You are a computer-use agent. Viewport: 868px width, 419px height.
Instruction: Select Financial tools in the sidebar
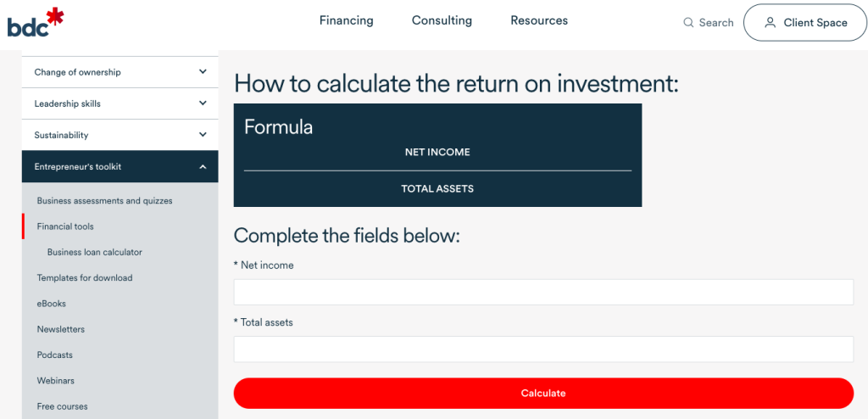coord(65,226)
